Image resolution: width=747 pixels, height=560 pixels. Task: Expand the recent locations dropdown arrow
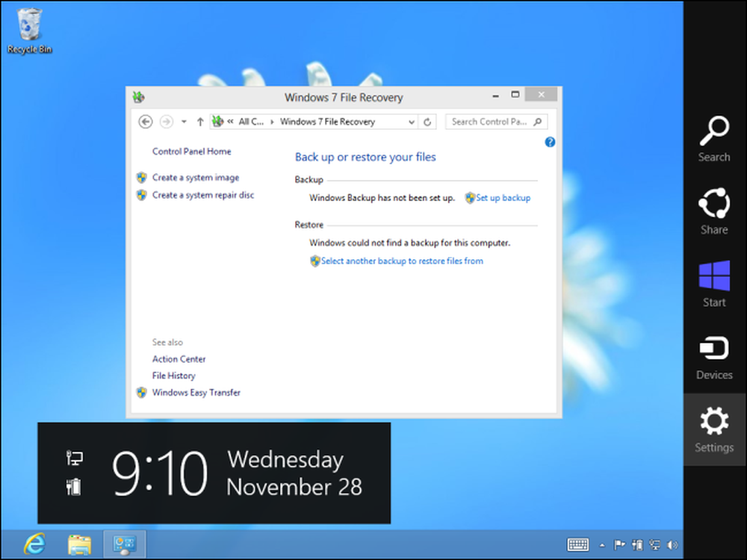pyautogui.click(x=184, y=122)
